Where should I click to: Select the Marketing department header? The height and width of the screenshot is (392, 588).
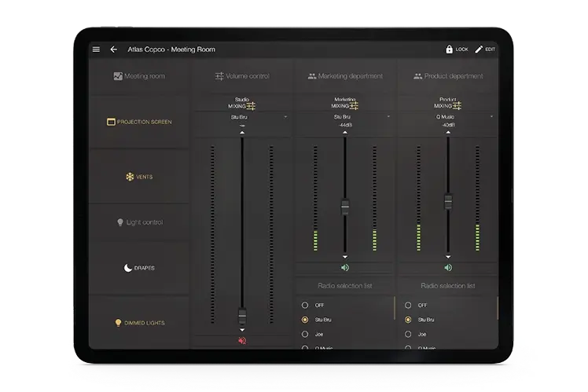coord(345,76)
